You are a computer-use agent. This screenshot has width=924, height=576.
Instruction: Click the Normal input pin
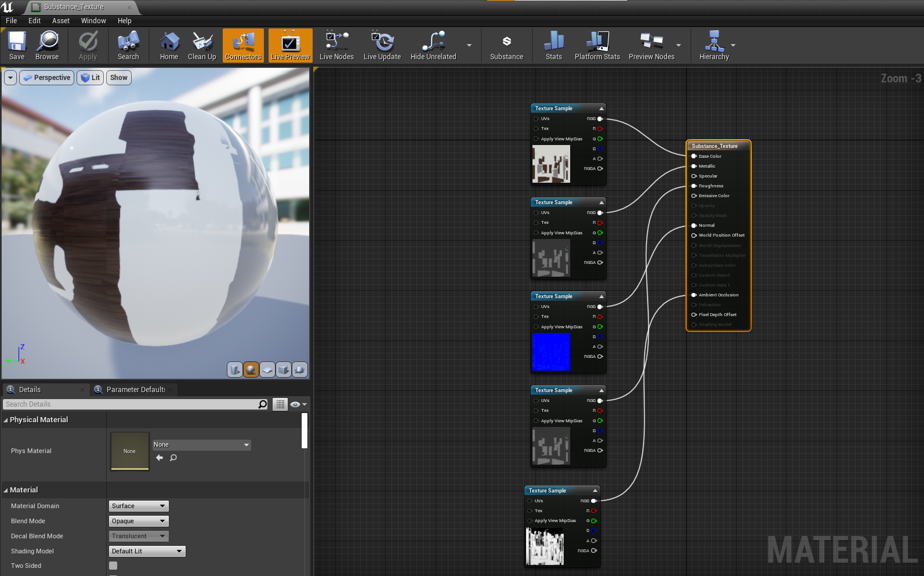pyautogui.click(x=694, y=225)
